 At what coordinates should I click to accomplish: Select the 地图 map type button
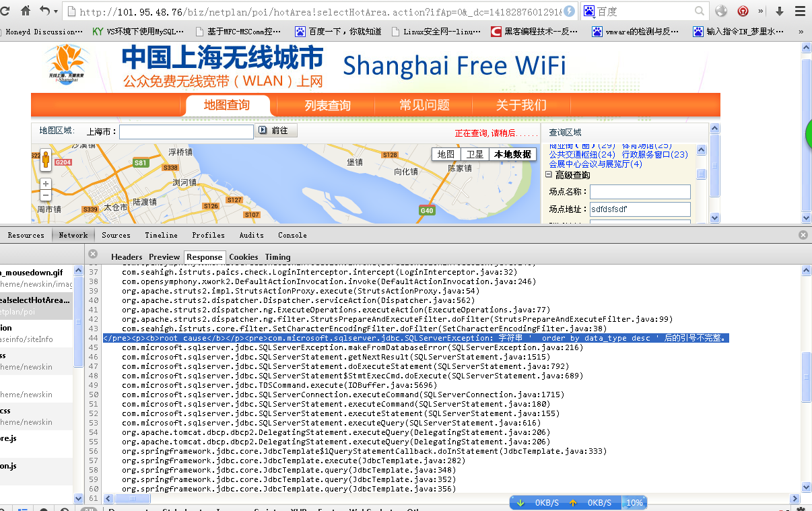446,154
